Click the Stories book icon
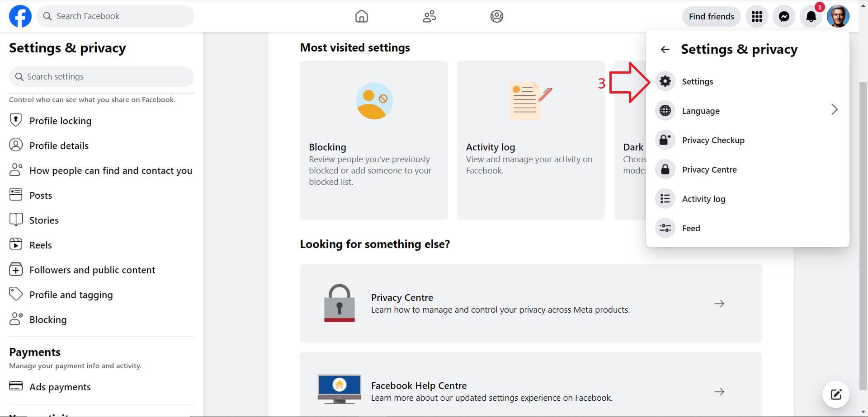 click(16, 220)
